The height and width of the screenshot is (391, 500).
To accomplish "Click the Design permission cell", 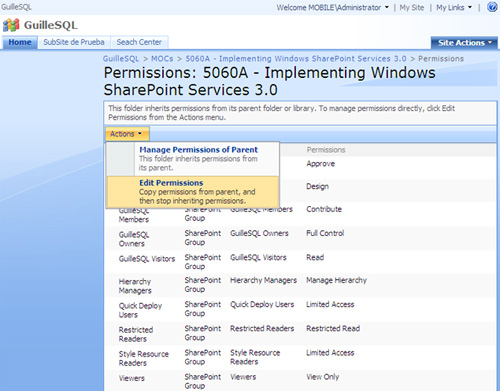I will pyautogui.click(x=317, y=186).
